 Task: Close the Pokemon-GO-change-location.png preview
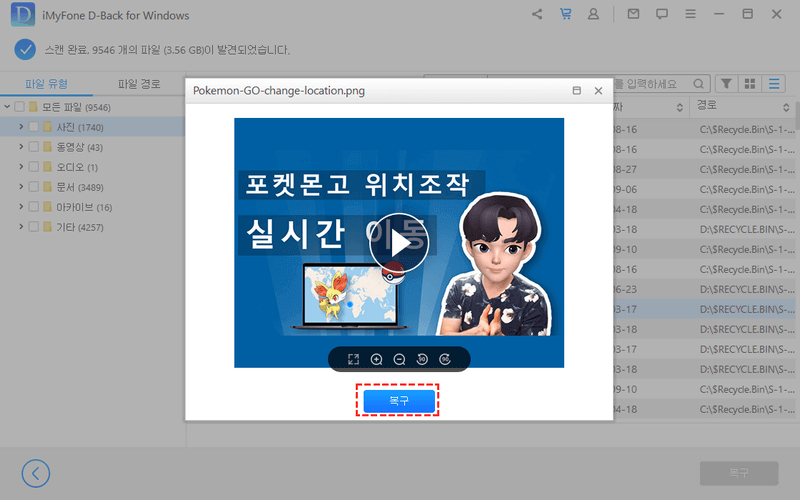(598, 90)
